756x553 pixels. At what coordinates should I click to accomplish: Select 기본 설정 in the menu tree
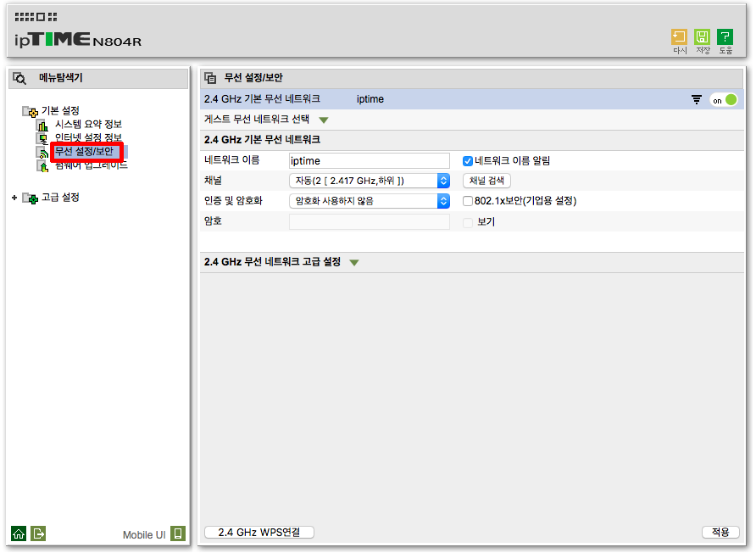[60, 111]
